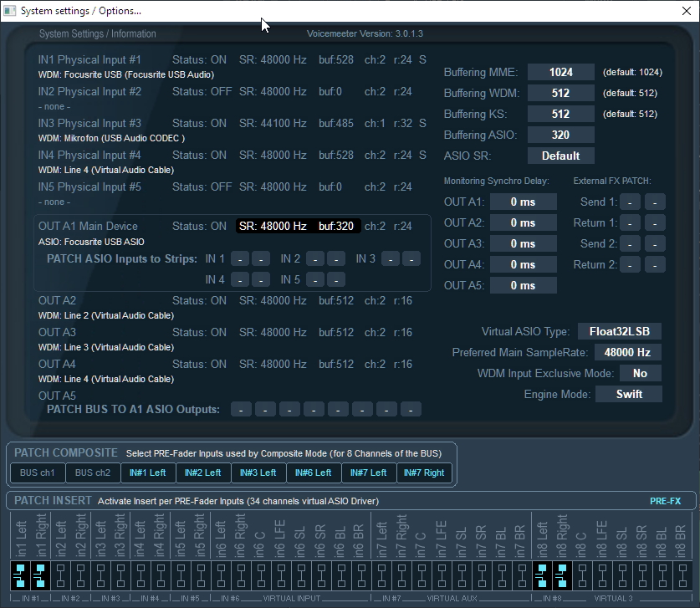Select IN#7 Right composite channel
This screenshot has width=700, height=608.
tap(424, 473)
